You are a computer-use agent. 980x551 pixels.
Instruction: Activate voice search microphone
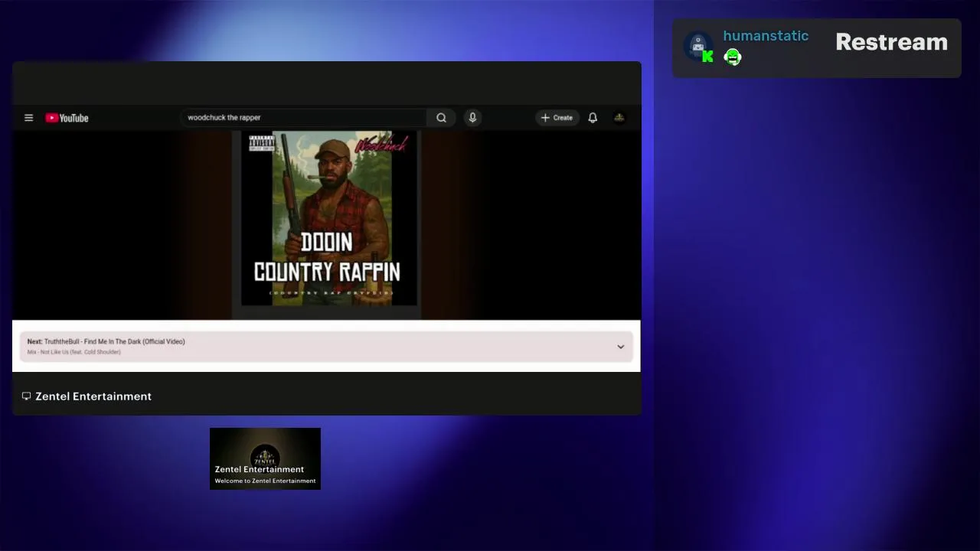pyautogui.click(x=472, y=118)
